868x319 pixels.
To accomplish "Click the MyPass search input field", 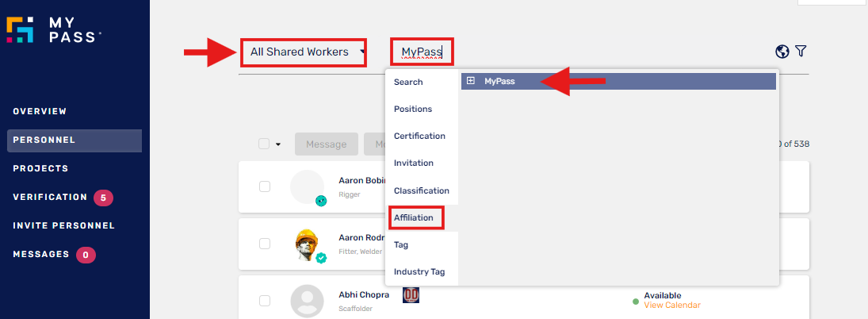I will pos(422,52).
